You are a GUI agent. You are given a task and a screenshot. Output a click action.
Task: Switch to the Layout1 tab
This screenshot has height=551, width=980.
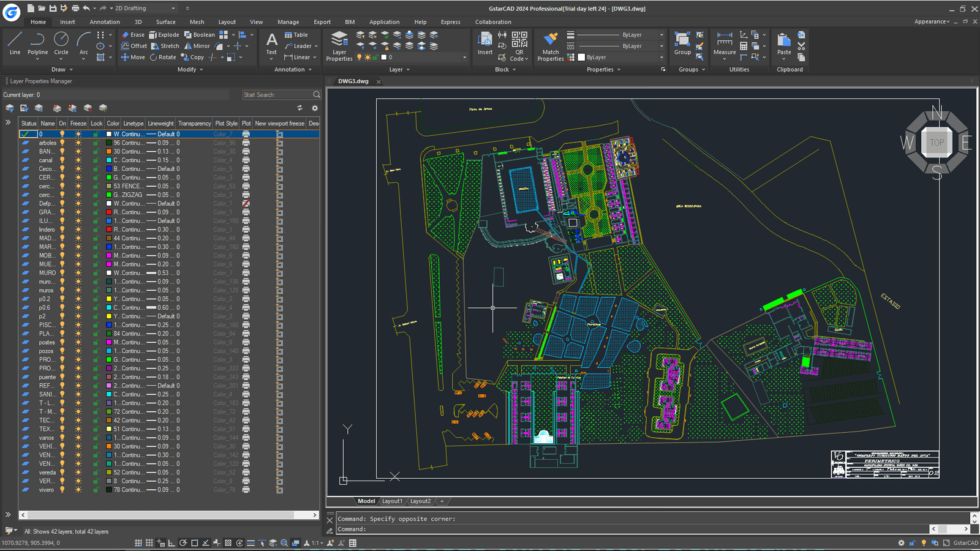coord(392,501)
